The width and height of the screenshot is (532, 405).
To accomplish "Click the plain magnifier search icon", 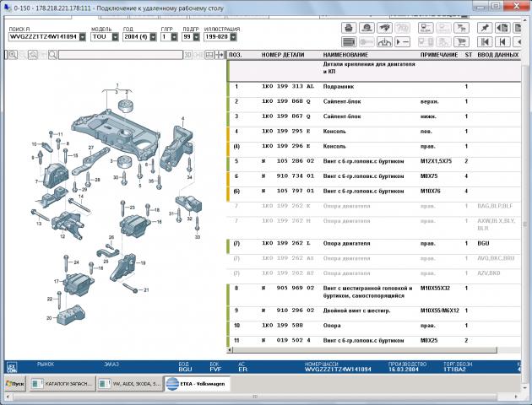I will coord(52,55).
